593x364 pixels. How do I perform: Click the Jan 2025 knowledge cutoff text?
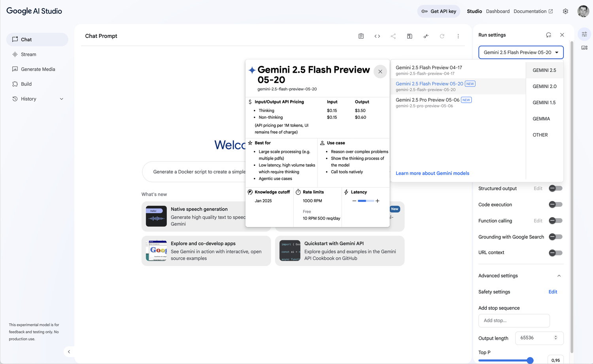coord(263,201)
